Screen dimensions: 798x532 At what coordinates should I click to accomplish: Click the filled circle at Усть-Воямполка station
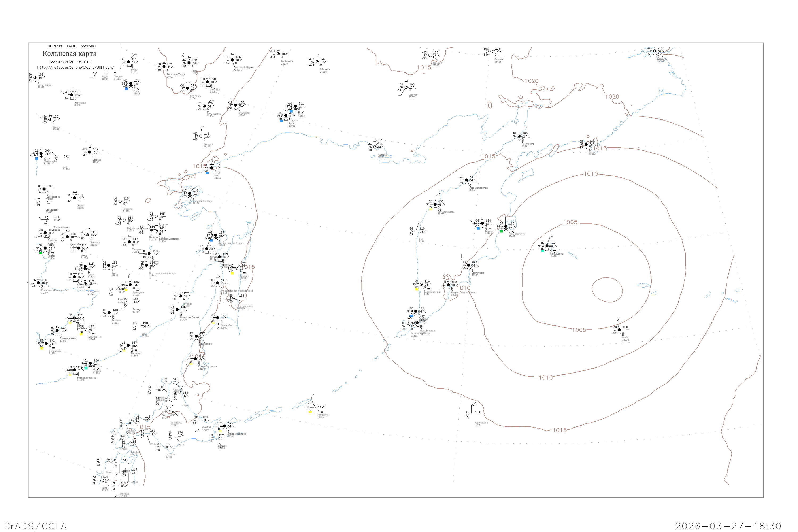point(467,180)
